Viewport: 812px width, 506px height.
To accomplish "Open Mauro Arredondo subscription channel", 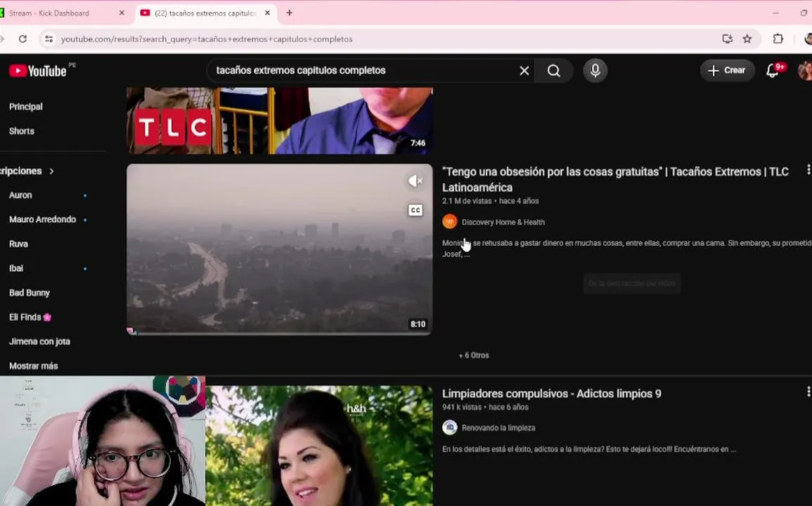I will pos(42,219).
